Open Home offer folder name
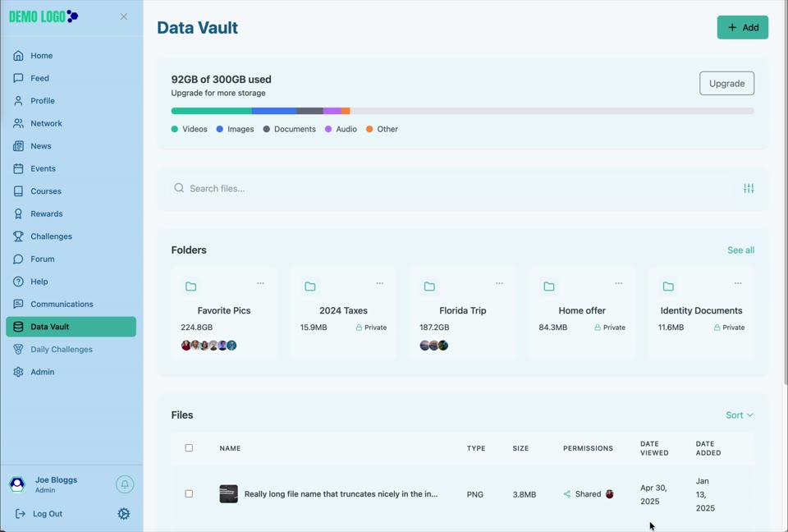Image resolution: width=788 pixels, height=532 pixels. [x=582, y=311]
